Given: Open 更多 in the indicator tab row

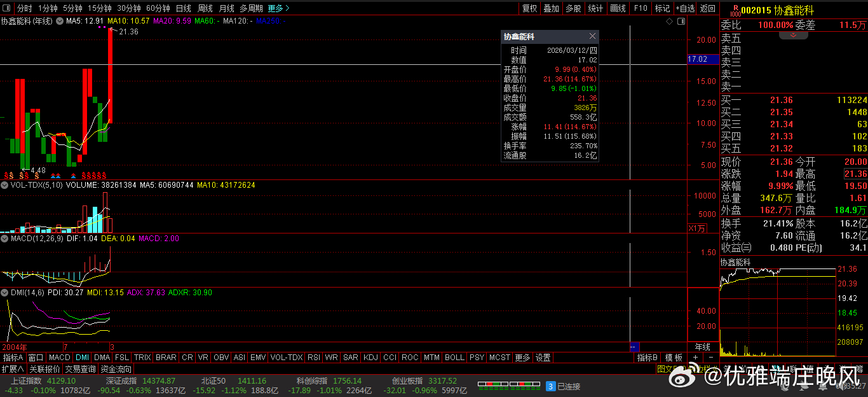Looking at the screenshot, I should click(x=522, y=358).
